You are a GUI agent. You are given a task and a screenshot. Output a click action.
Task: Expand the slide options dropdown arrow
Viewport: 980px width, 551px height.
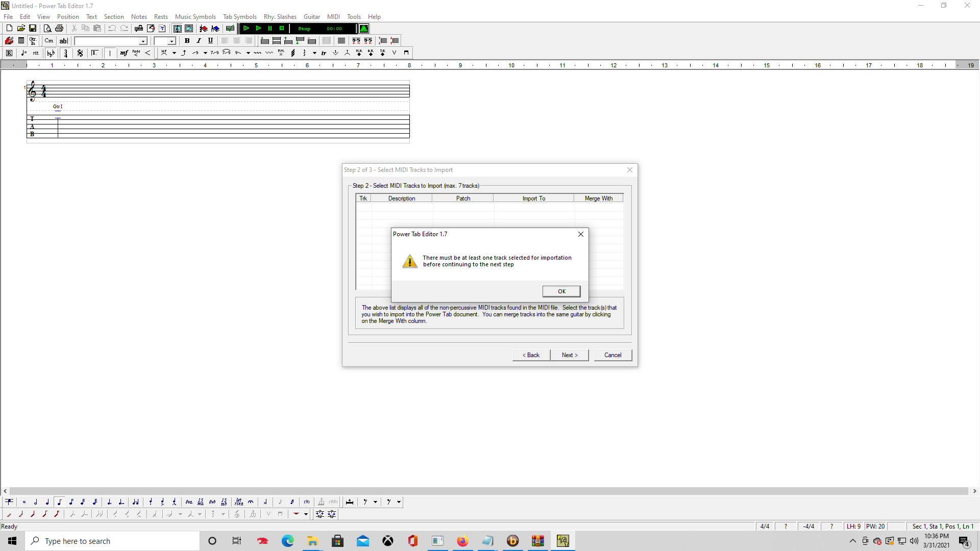click(205, 53)
